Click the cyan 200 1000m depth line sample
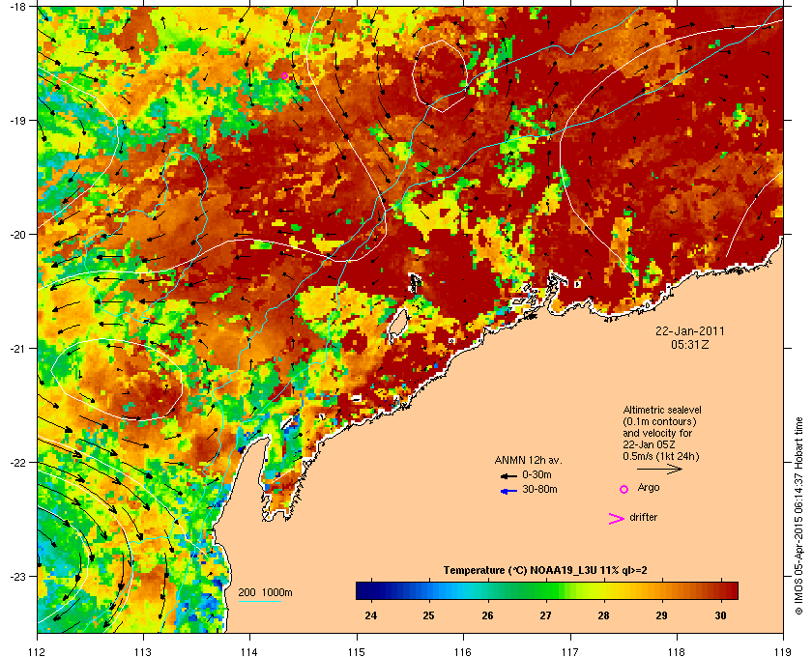Image resolution: width=812 pixels, height=657 pixels. point(260,602)
